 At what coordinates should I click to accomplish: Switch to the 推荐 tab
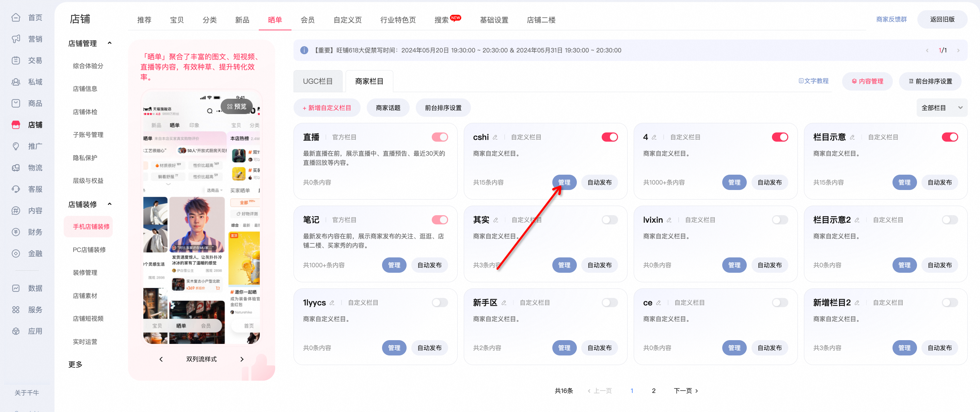click(x=144, y=20)
